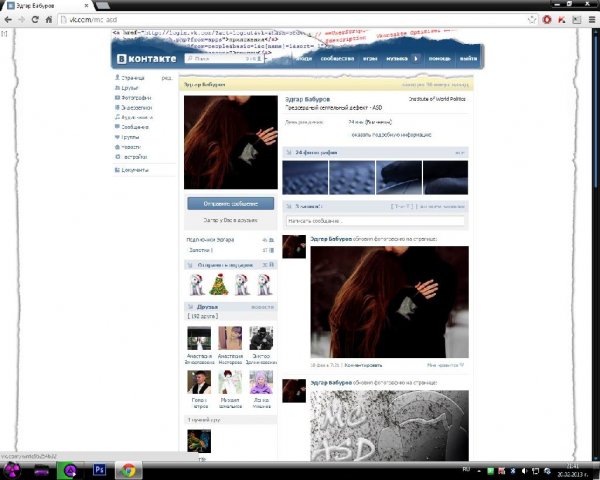
Task: Open friend Анастасия's first avatar
Action: tap(199, 338)
